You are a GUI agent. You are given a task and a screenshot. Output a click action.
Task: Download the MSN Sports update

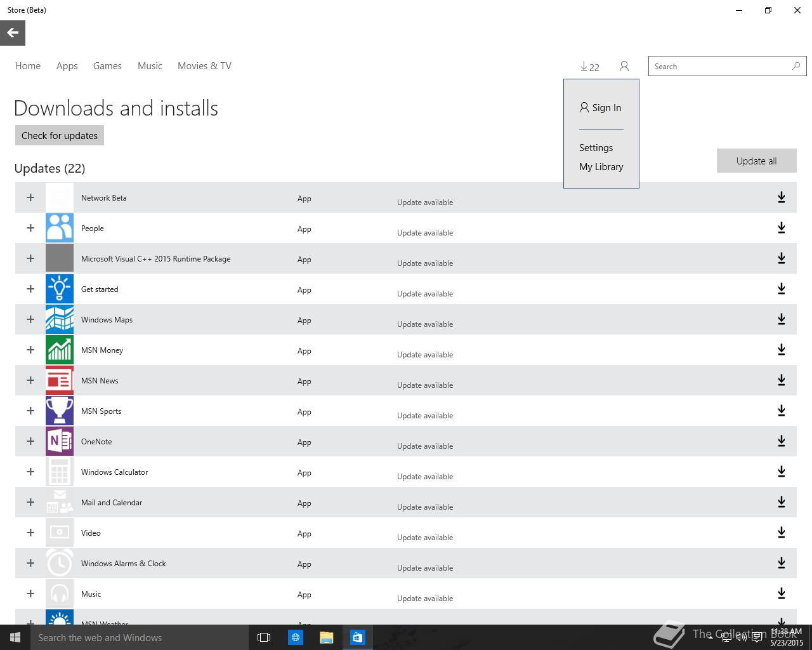pos(782,411)
